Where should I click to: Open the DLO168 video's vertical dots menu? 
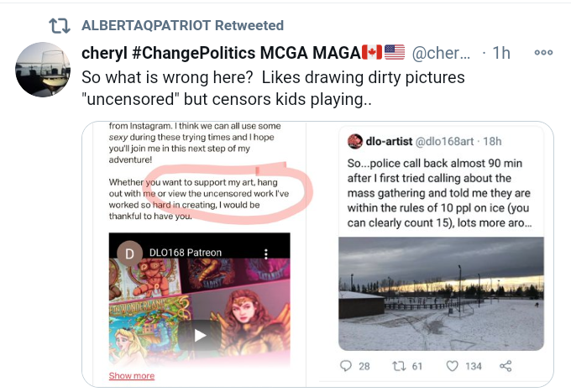click(x=266, y=253)
